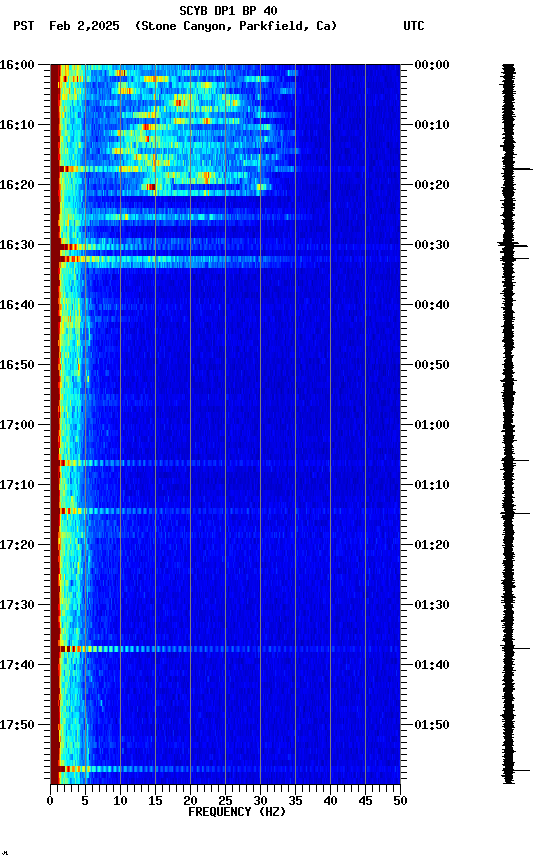The height and width of the screenshot is (864, 552).
Task: Click the UTC time label "00:50"
Action: click(432, 365)
